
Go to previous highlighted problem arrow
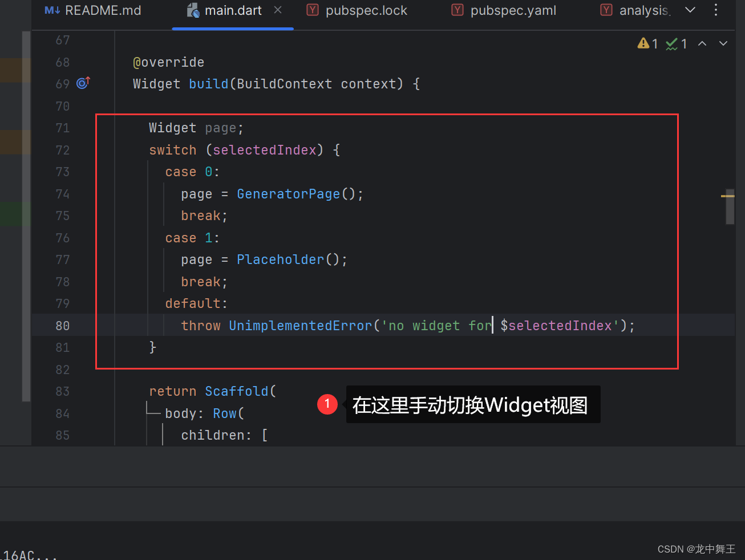click(x=702, y=43)
